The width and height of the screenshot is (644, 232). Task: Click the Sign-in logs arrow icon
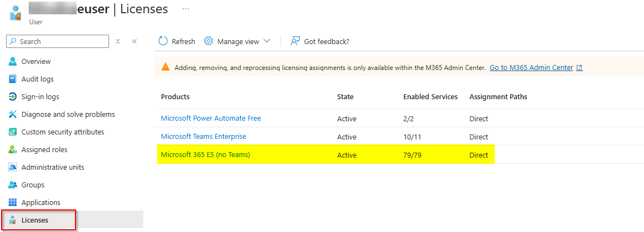(x=13, y=96)
